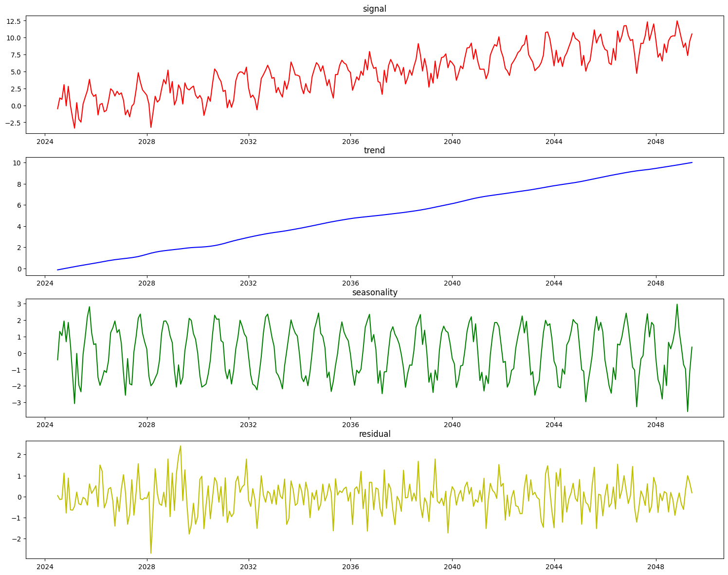Click the 2032 x-axis label under seasonality plot
728x575 pixels.
point(249,425)
